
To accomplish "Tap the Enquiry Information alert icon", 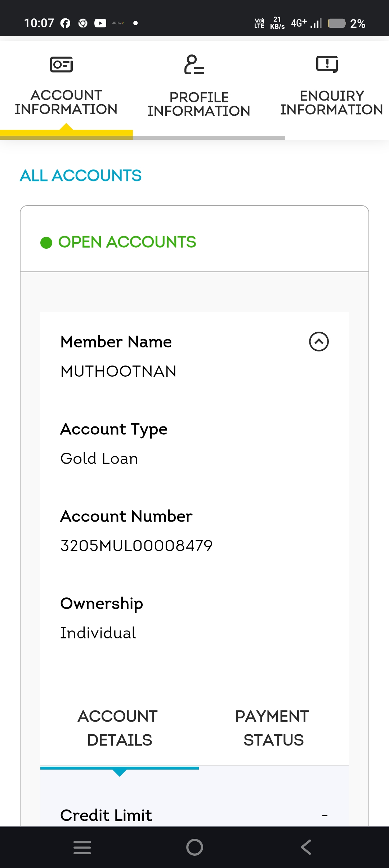I will (327, 64).
